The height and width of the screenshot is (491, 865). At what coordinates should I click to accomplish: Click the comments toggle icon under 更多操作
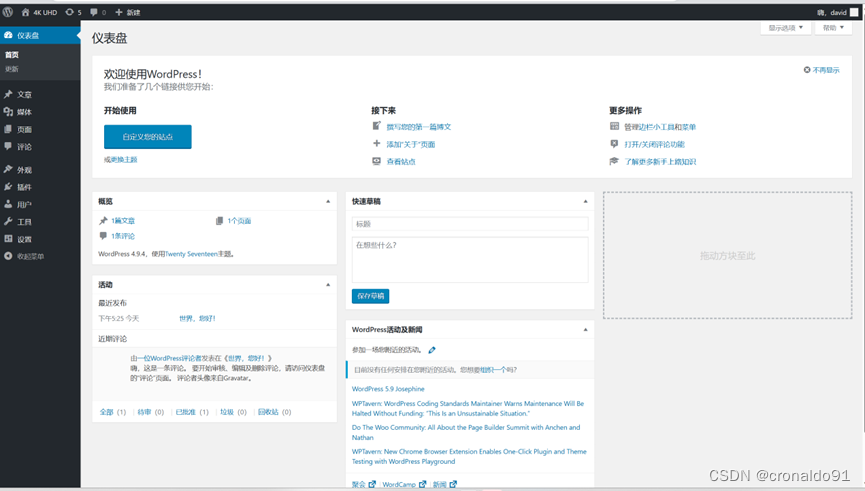click(614, 144)
